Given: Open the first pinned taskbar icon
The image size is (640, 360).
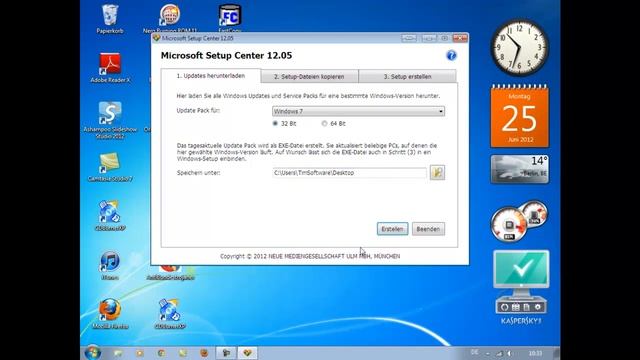Looking at the screenshot, I should coord(118,353).
